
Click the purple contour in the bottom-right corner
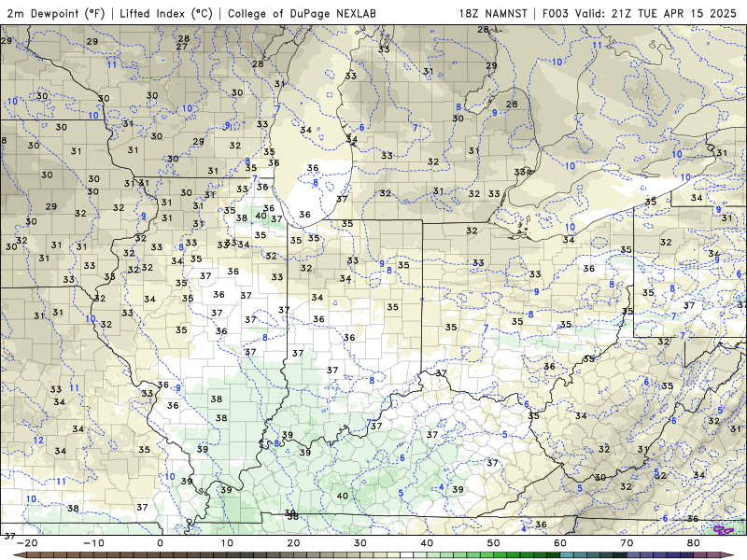pyautogui.click(x=723, y=528)
